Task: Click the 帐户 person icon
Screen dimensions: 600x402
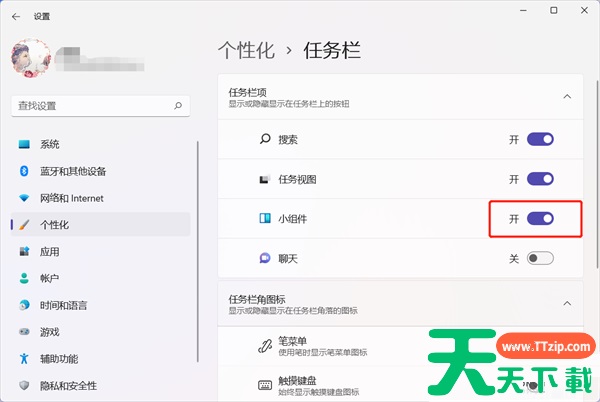Action: [24, 278]
